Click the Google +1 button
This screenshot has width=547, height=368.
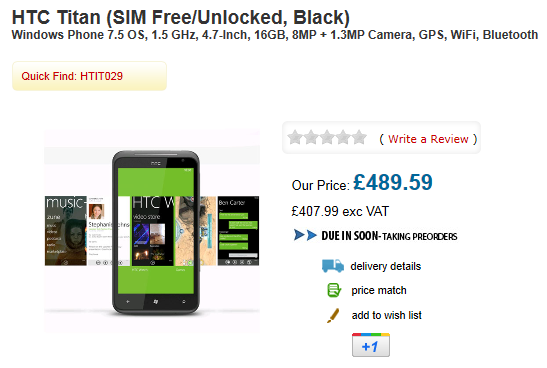click(371, 345)
